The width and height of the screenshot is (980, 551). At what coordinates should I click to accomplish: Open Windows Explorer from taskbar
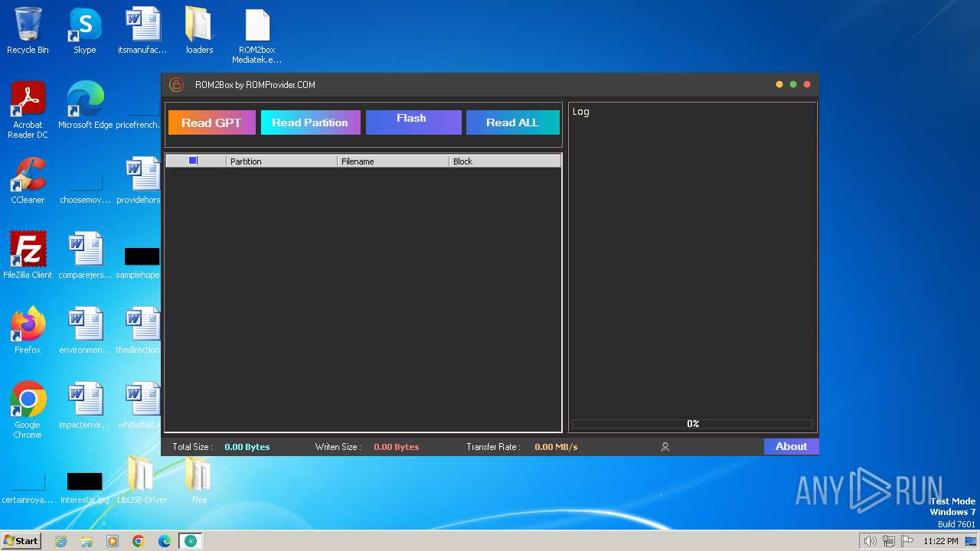87,541
